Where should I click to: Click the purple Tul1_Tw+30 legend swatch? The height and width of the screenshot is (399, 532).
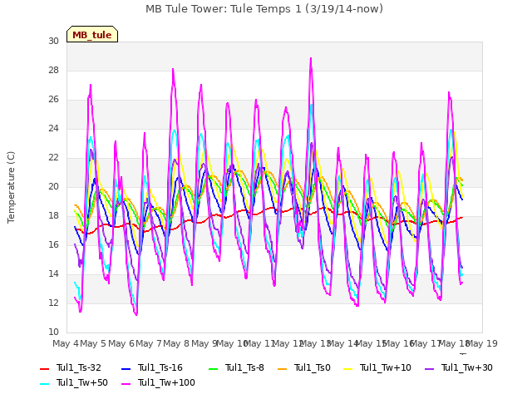[429, 369]
